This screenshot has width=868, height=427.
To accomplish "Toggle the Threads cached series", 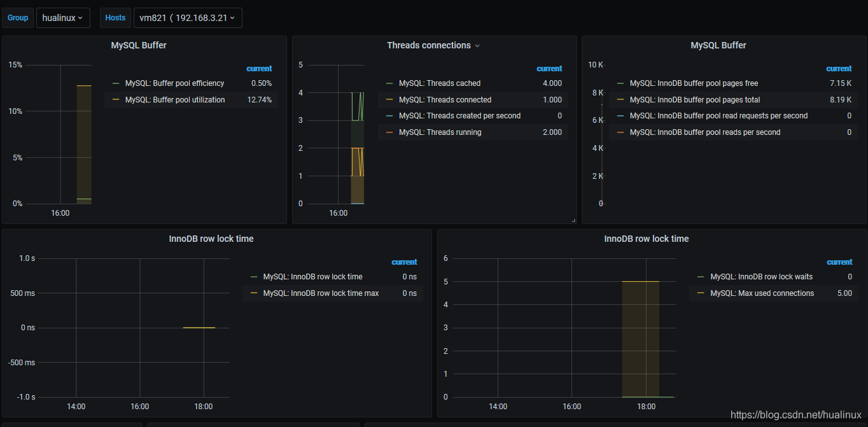I will point(440,83).
